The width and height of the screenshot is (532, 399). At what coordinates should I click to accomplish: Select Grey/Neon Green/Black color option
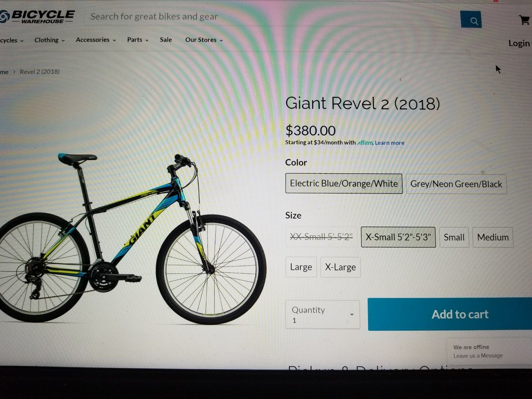coord(456,184)
